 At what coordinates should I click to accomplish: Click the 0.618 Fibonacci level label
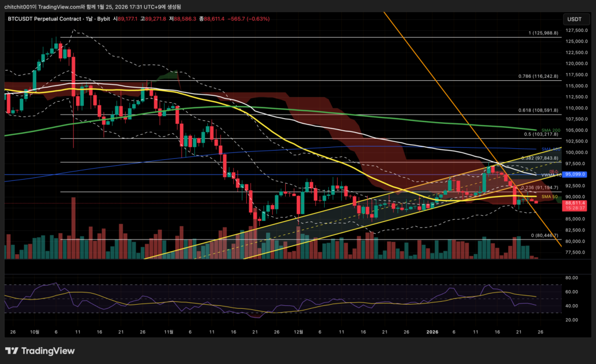(538, 110)
